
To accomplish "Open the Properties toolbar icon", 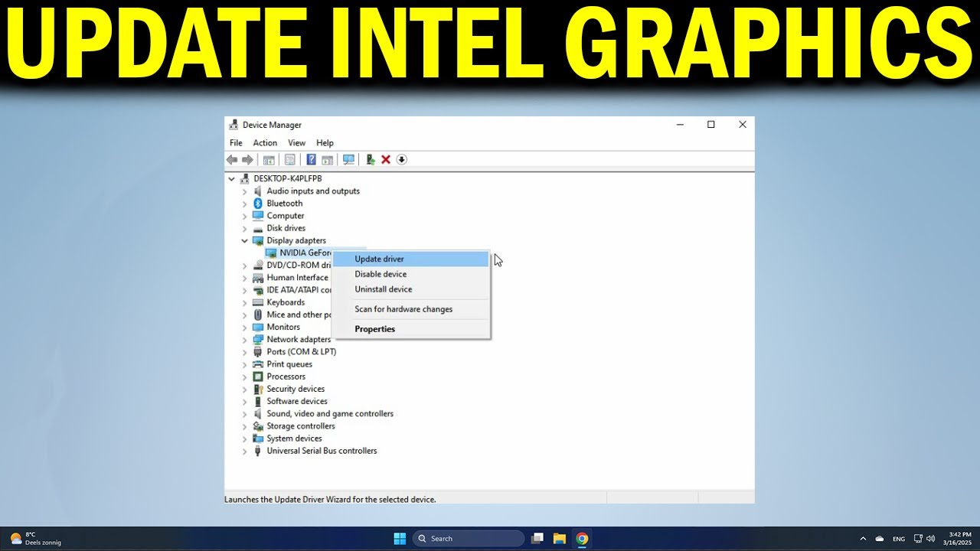I will point(289,160).
